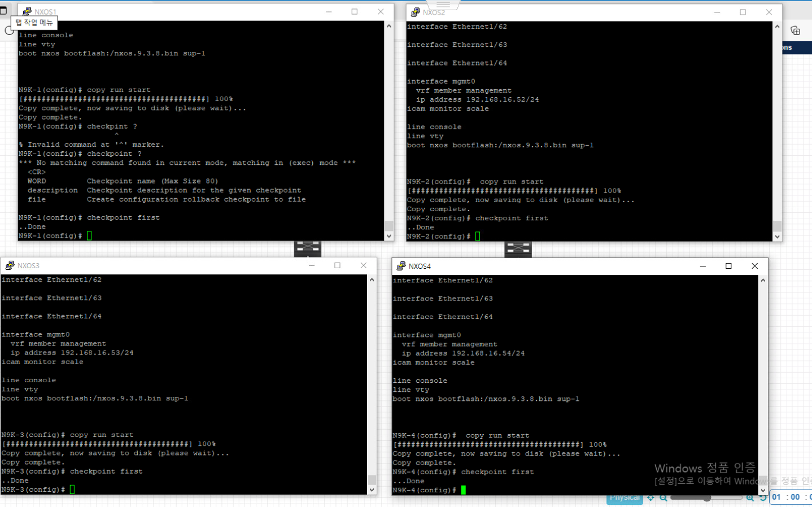Click 'copy run start' command in NXOS2
This screenshot has height=507, width=812.
click(x=512, y=182)
